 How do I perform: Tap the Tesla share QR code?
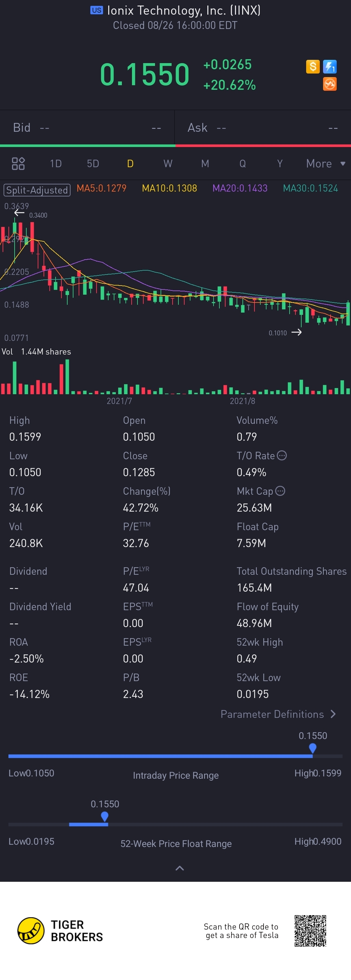[x=310, y=931]
